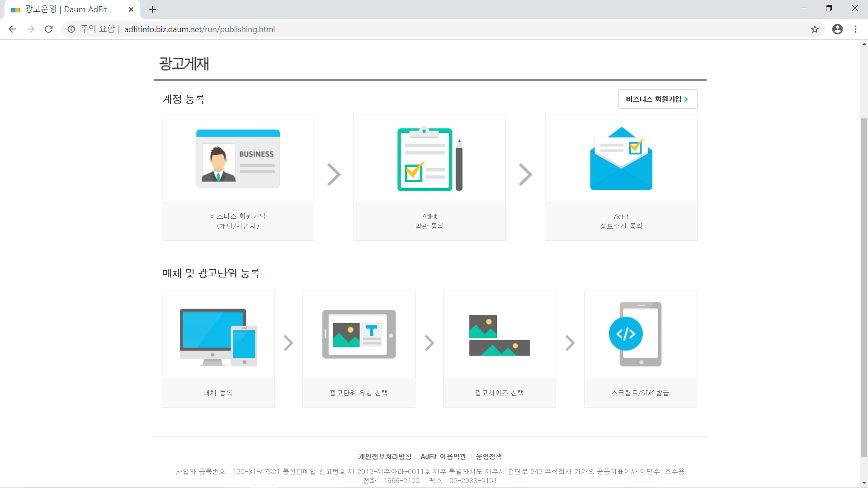Bookmark this page with the star icon
Screen dimensions: 868x488
[x=815, y=29]
